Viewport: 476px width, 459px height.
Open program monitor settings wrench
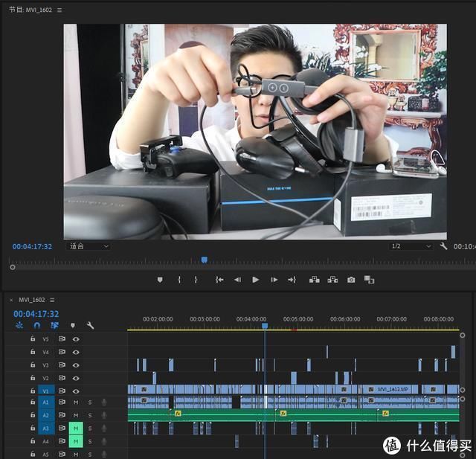tap(443, 246)
